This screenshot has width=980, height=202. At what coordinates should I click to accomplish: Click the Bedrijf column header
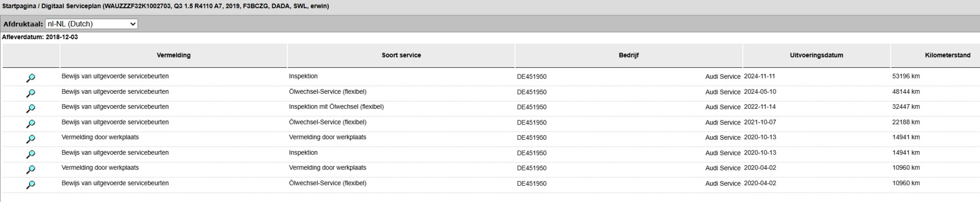click(x=629, y=55)
